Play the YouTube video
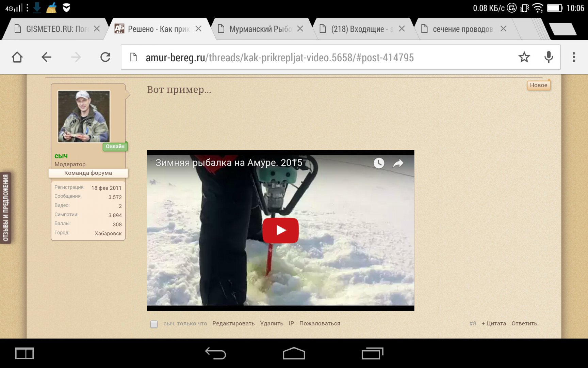Image resolution: width=588 pixels, height=368 pixels. point(281,230)
